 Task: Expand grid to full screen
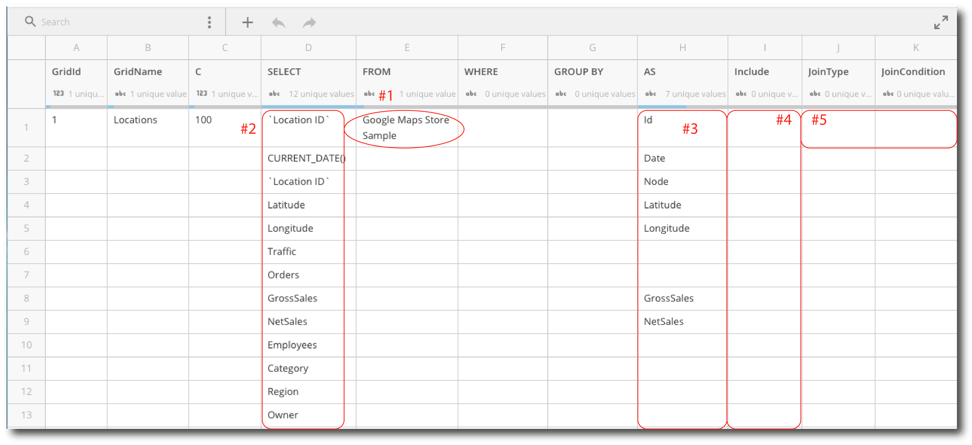[x=941, y=23]
